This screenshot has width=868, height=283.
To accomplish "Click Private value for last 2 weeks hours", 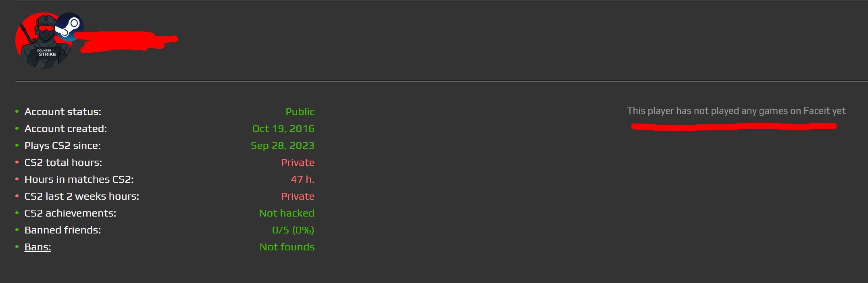I will [298, 196].
